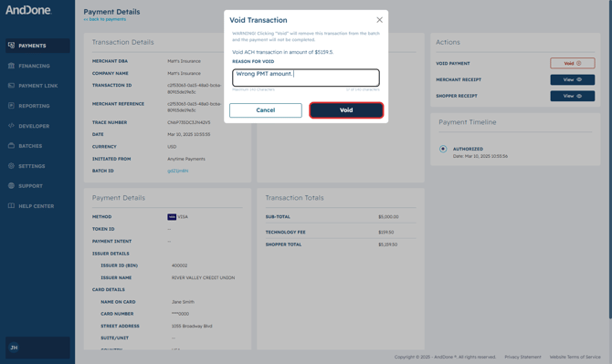612x364 pixels.
Task: Open the Batch ID link
Action: [177, 171]
